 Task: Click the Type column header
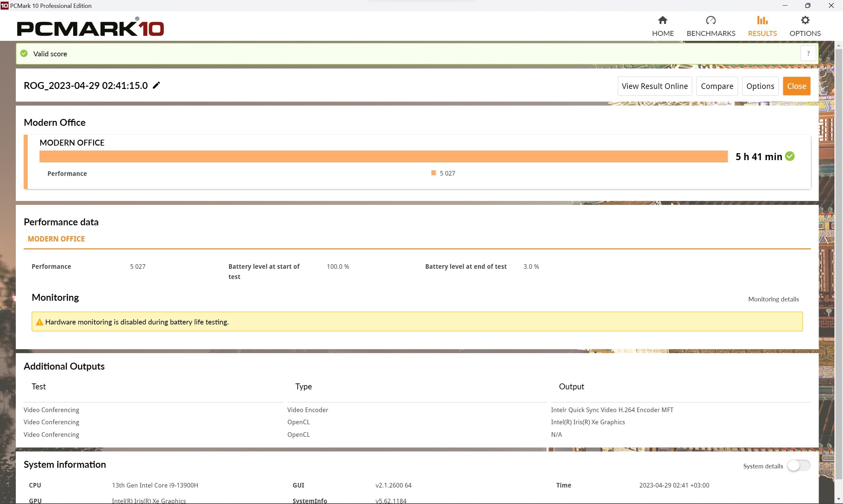303,386
